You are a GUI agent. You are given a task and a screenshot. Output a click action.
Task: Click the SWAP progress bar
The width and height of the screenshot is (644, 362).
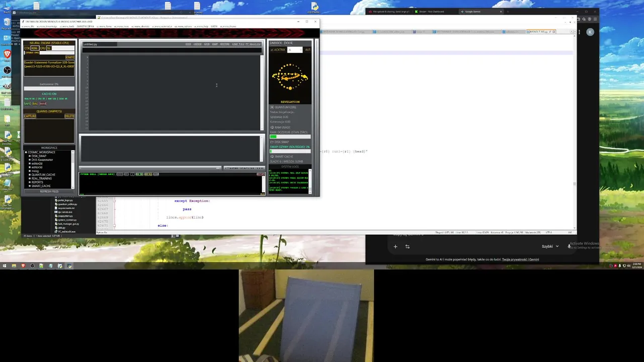290,151
